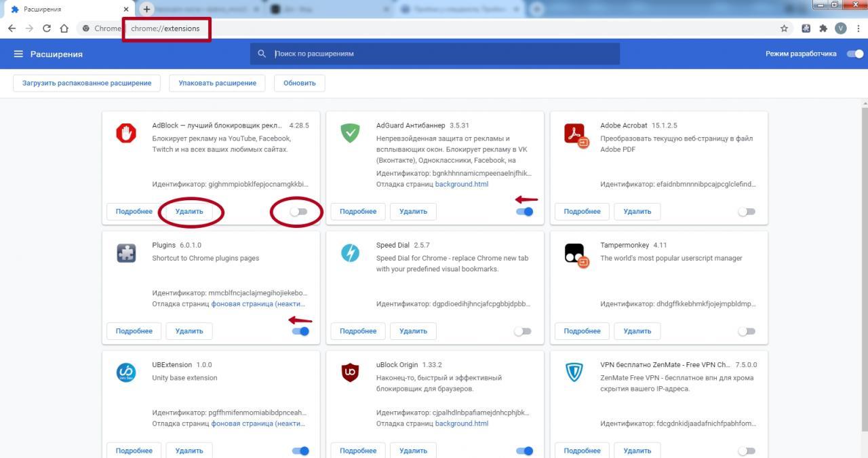Image resolution: width=868 pixels, height=458 pixels.
Task: Click the Tampermonkey extension name
Action: [625, 245]
